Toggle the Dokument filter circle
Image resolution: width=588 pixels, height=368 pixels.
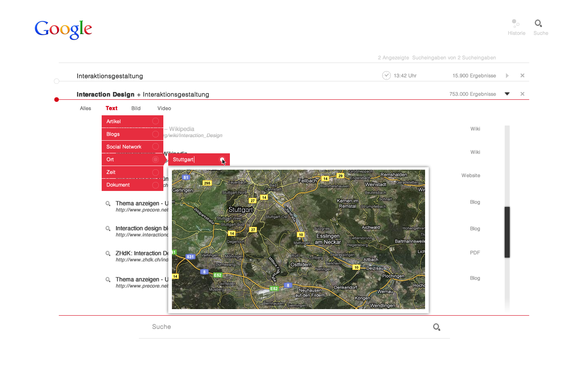tap(156, 185)
